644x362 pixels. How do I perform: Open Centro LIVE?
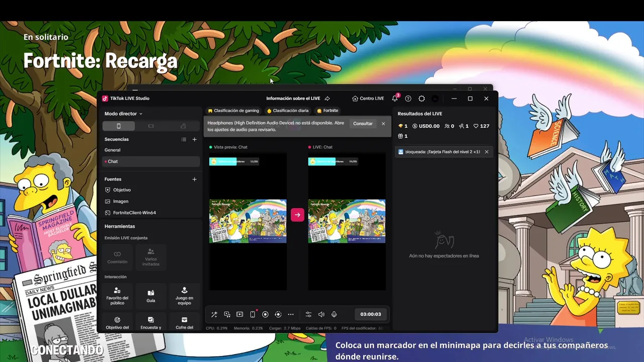[x=368, y=99]
